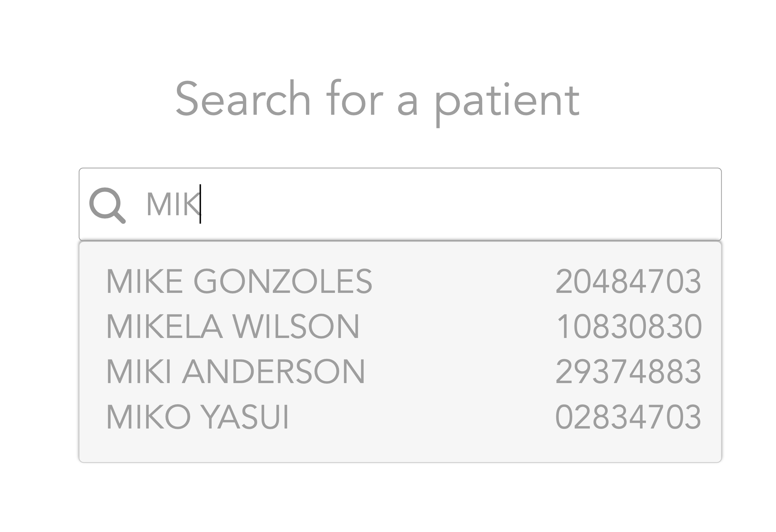Screen dimensions: 776x532
Task: Click the typed text MIK in search box
Action: click(x=173, y=204)
